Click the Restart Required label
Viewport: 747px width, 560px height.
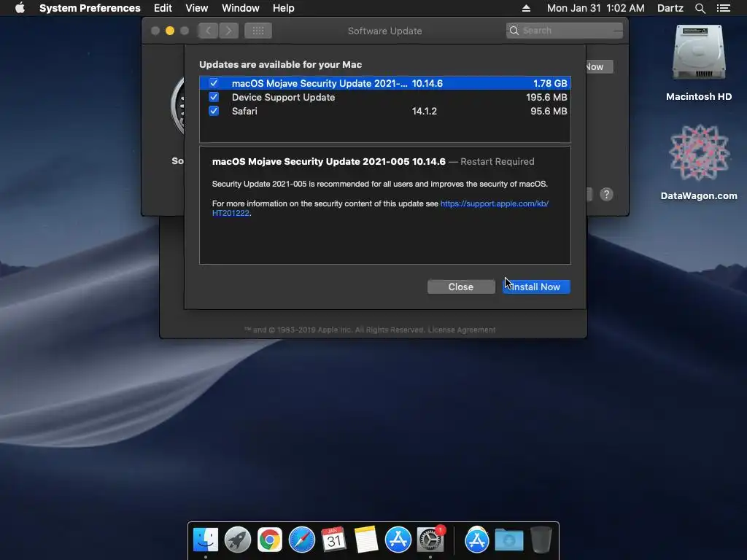click(498, 161)
